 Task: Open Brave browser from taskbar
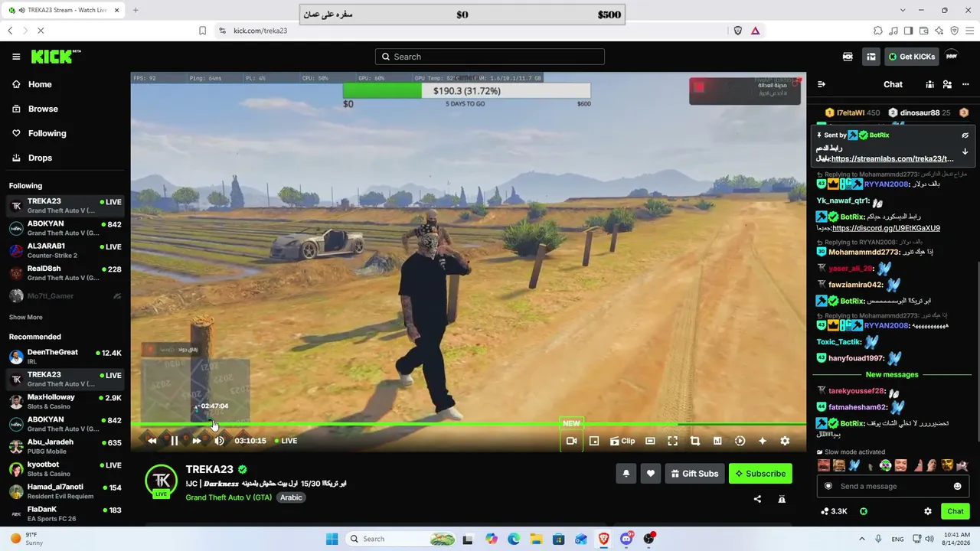[603, 539]
